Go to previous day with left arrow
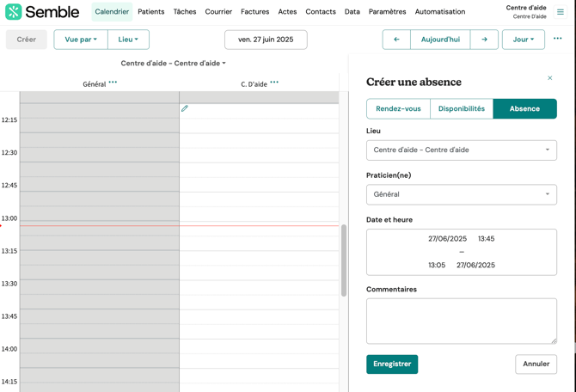Image resolution: width=576 pixels, height=392 pixels. [396, 40]
